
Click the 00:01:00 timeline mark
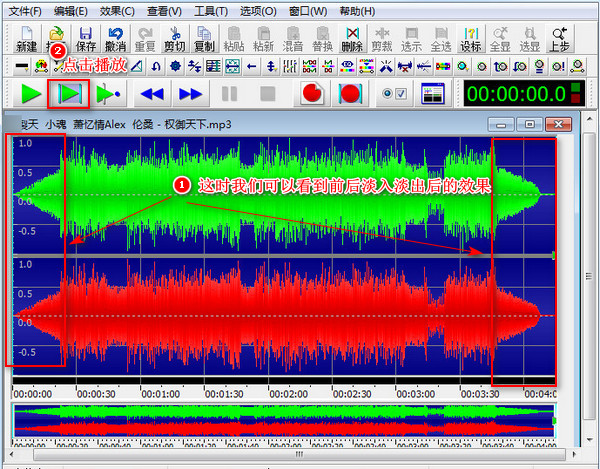point(160,394)
